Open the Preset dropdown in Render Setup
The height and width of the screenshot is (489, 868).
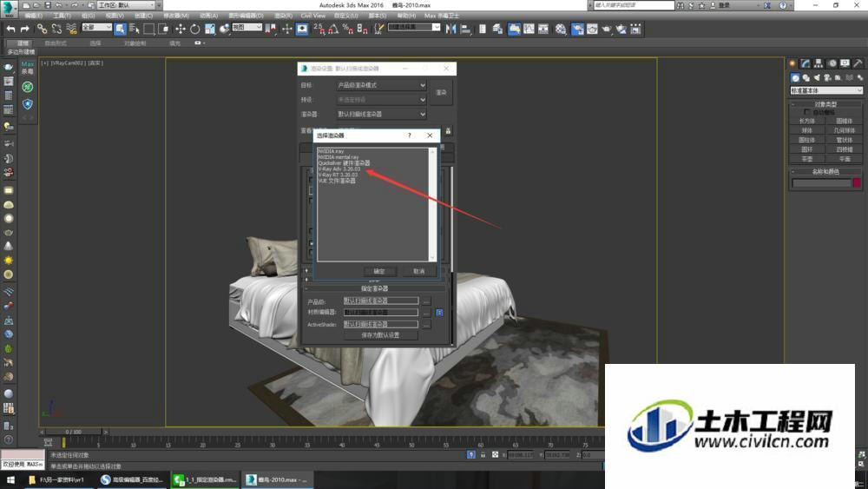point(381,100)
